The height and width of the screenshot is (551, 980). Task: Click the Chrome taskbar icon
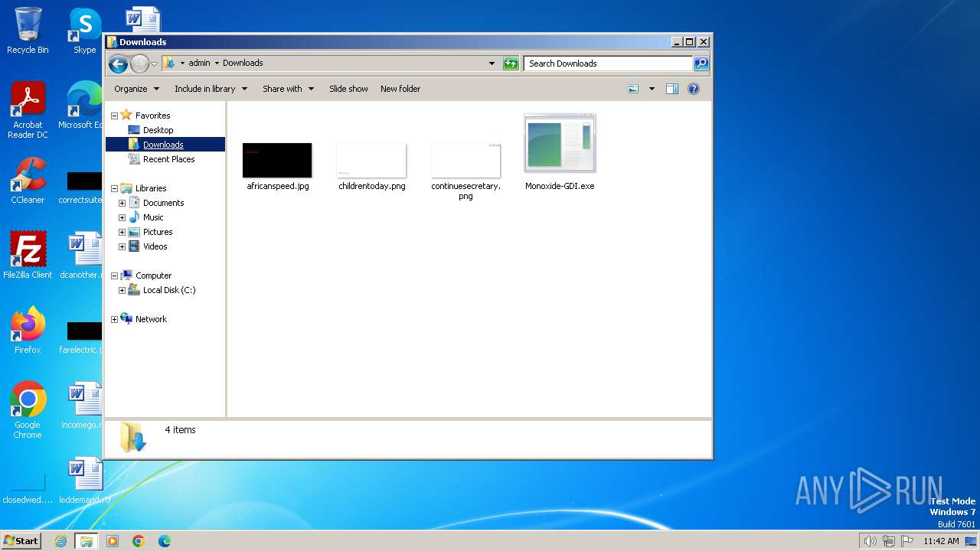(x=139, y=541)
